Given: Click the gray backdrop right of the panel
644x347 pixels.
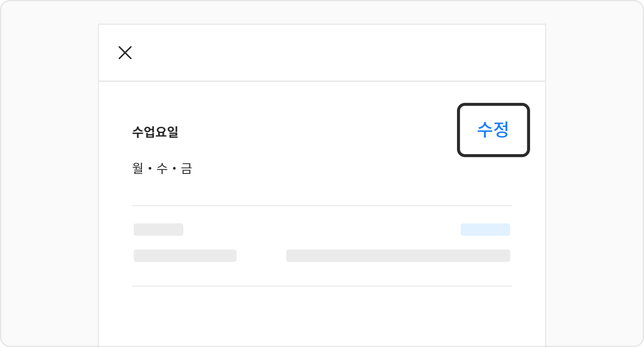Looking at the screenshot, I should pos(594,173).
